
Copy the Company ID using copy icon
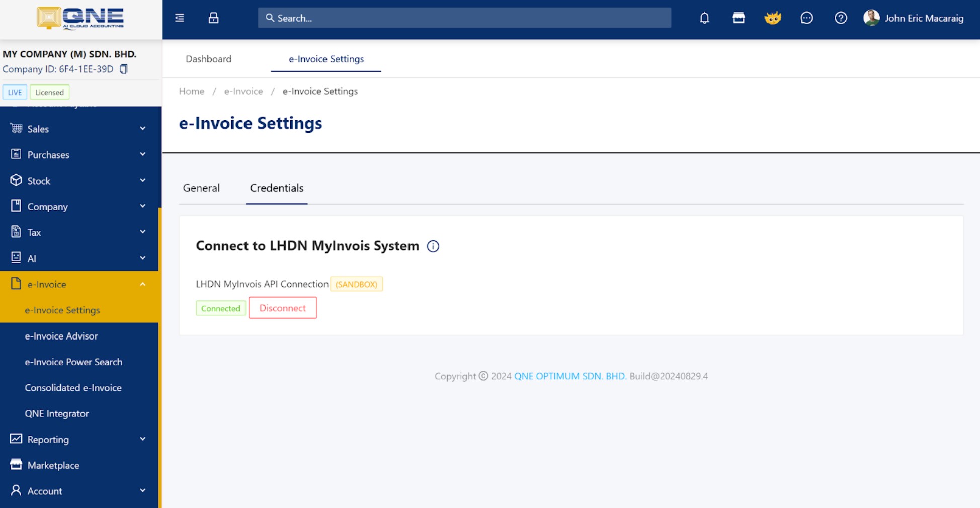click(x=124, y=69)
